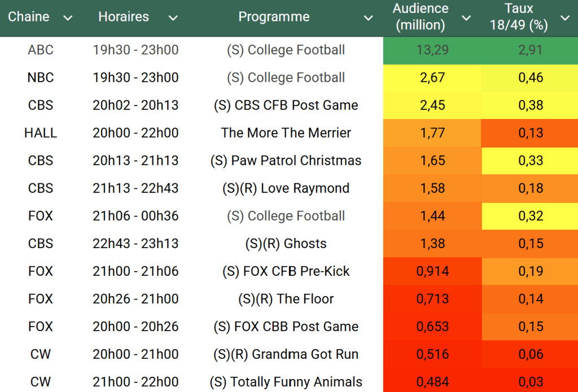The height and width of the screenshot is (392, 578).
Task: Select the Chaine column header
Action: coord(29,17)
